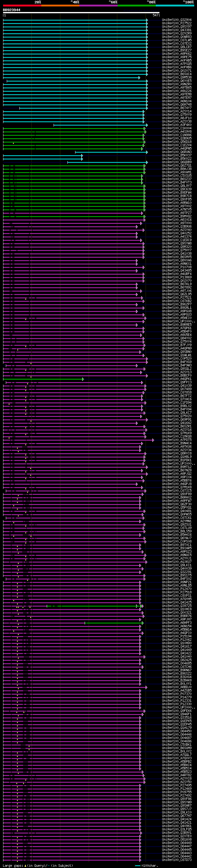View entry UniRef100_A9PK62

click(x=176, y=54)
